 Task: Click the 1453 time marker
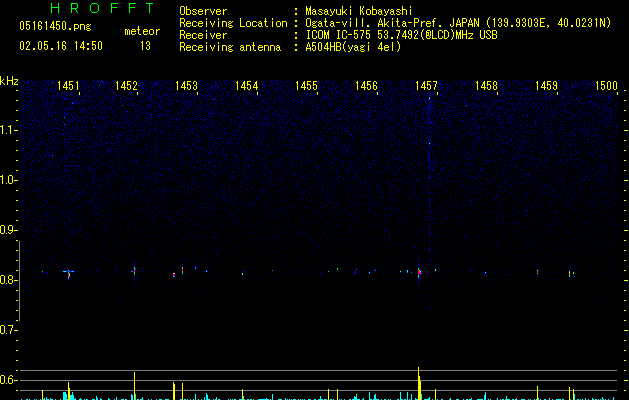click(187, 86)
